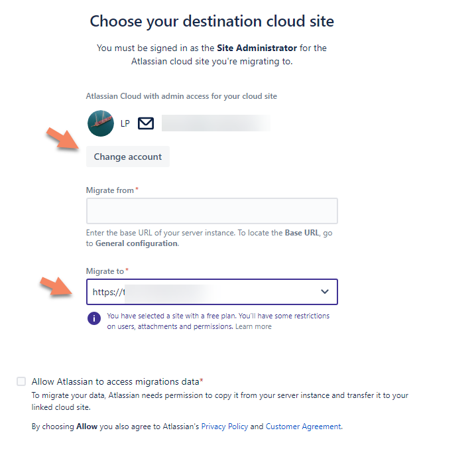The image size is (476, 457).
Task: Open the Privacy Policy link
Action: point(225,426)
